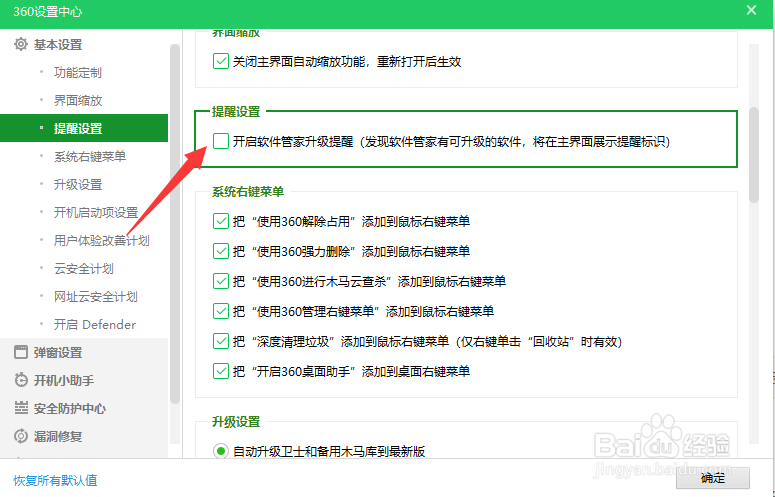Viewport: 775px width, 497px height.
Task: Expand the 安全防护中心 category
Action: click(x=70, y=409)
